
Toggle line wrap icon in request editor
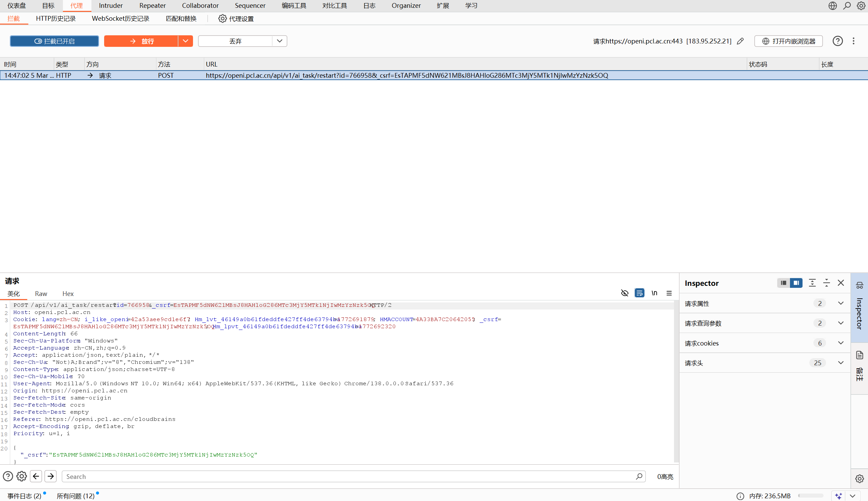(x=639, y=293)
